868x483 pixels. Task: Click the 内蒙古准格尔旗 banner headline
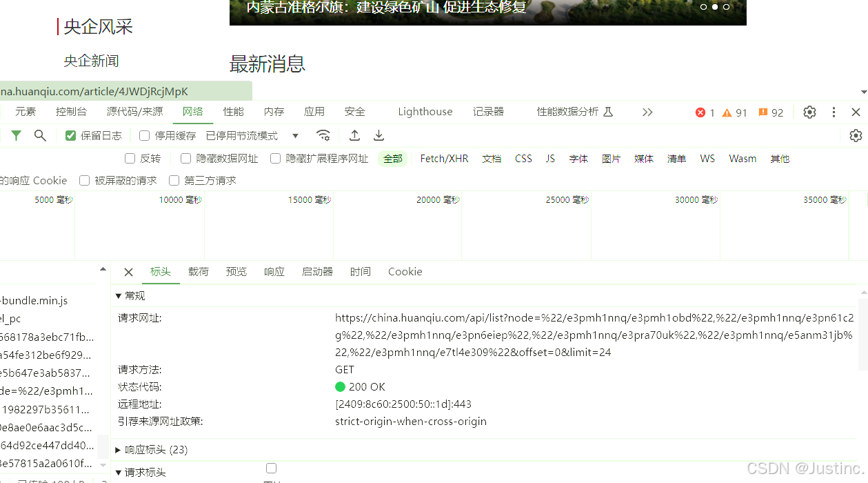click(x=386, y=7)
